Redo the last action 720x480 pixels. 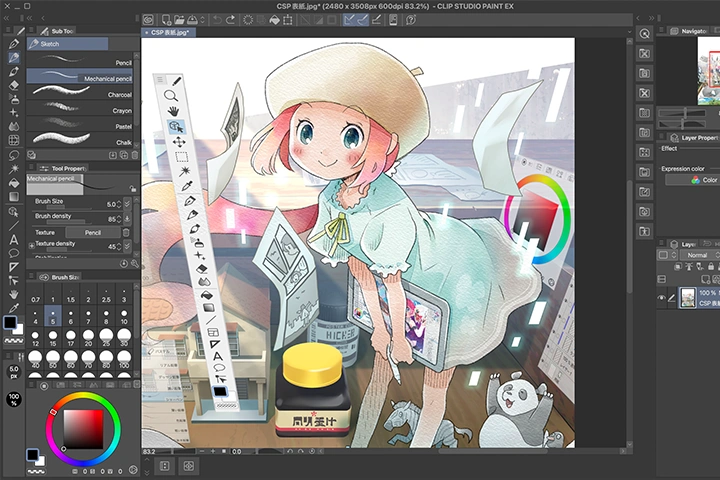click(231, 20)
